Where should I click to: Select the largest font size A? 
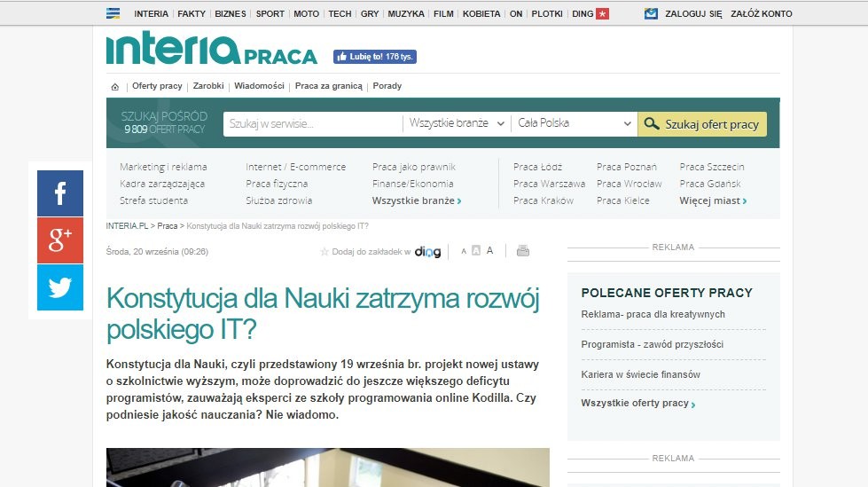tap(490, 251)
